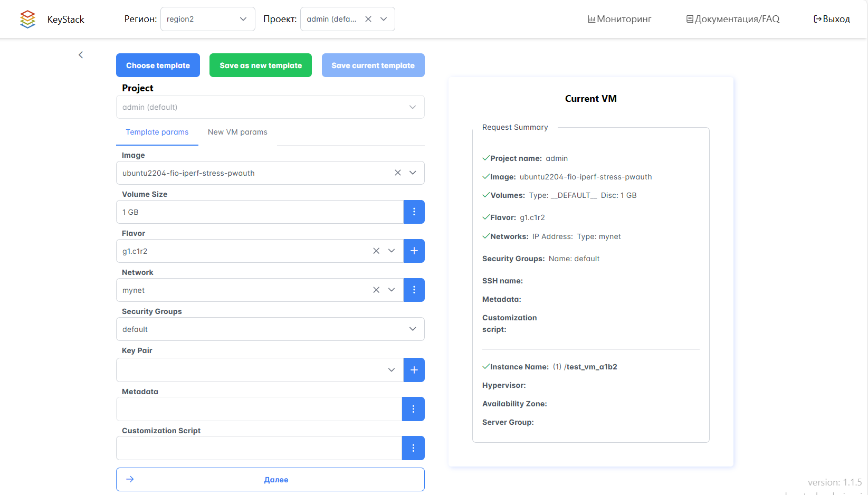The height and width of the screenshot is (495, 868).
Task: Switch to the New VM params tab
Action: [x=237, y=132]
